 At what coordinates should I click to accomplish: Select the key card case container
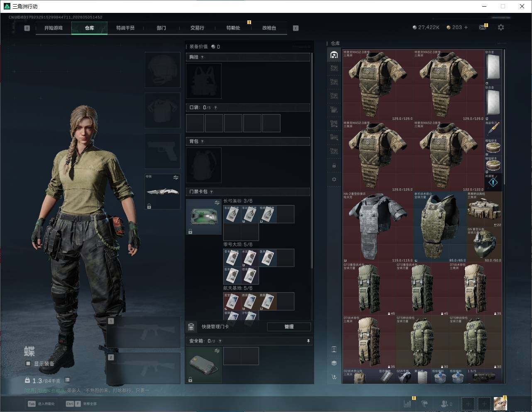tap(204, 217)
